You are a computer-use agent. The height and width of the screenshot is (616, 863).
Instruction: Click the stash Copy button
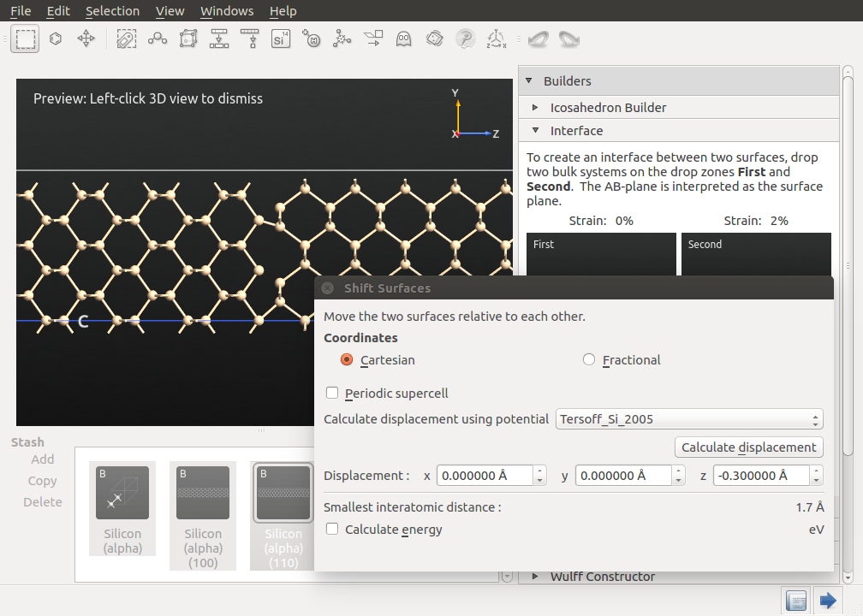point(43,481)
